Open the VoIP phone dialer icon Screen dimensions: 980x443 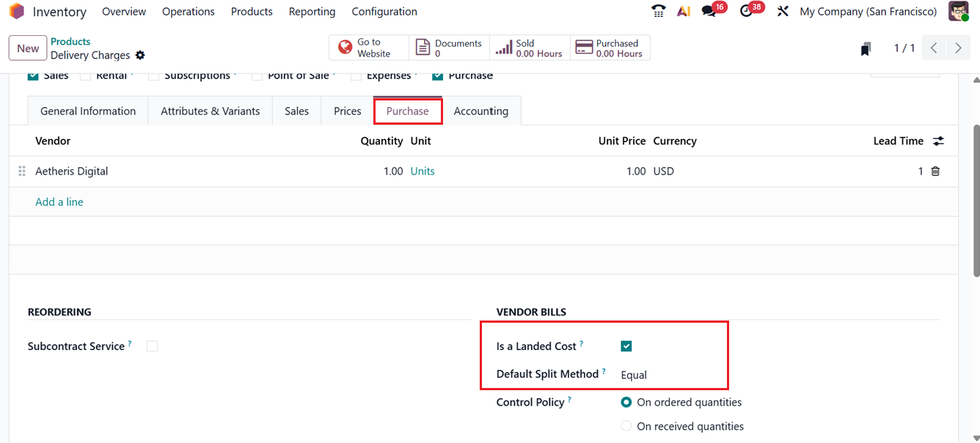(x=658, y=11)
